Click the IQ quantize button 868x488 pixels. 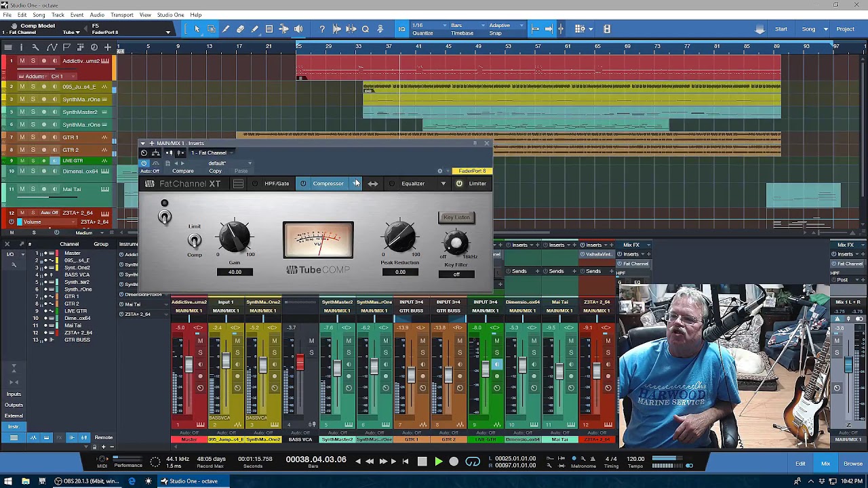pyautogui.click(x=401, y=28)
